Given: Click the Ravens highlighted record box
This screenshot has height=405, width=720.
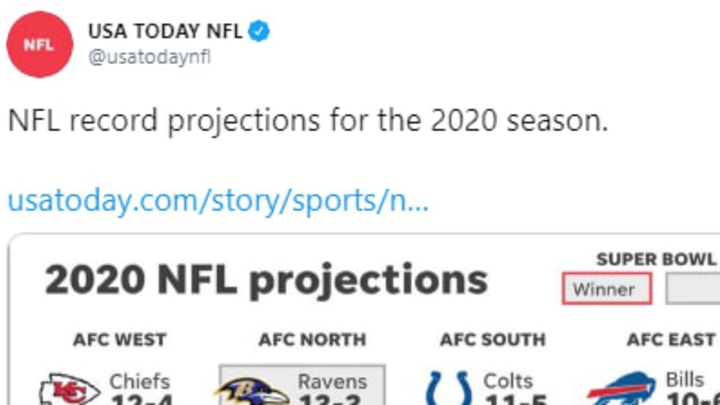Looking at the screenshot, I should pos(302,385).
